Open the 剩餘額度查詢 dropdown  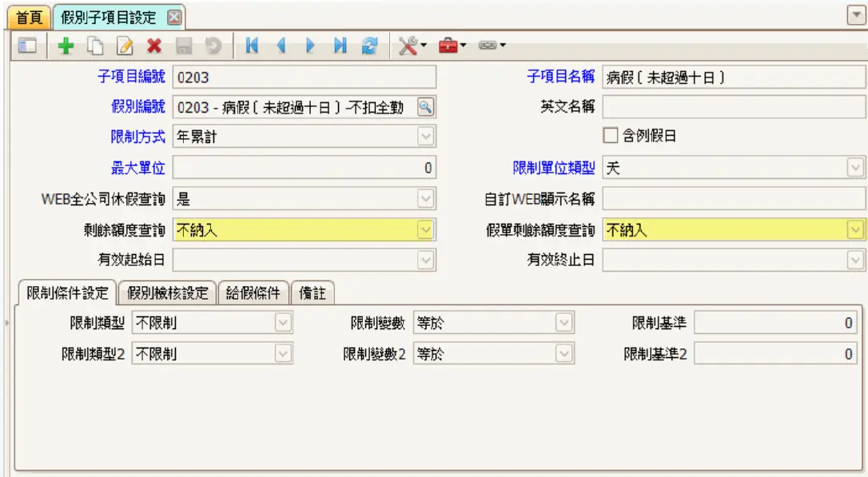pos(426,230)
